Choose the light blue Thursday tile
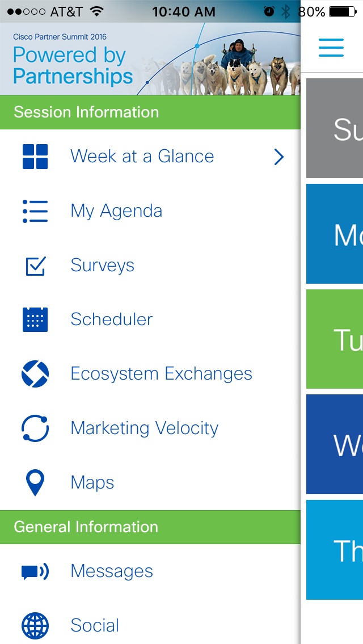 pos(335,549)
